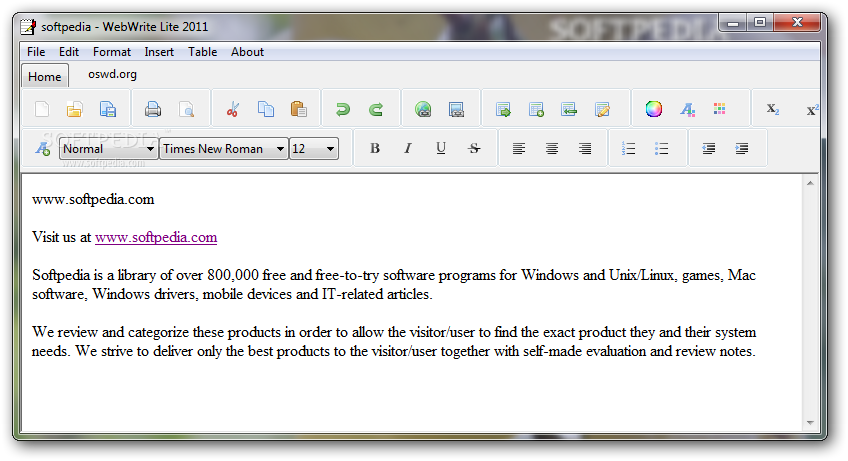Click the style 'A' icon with green plus

pos(43,148)
